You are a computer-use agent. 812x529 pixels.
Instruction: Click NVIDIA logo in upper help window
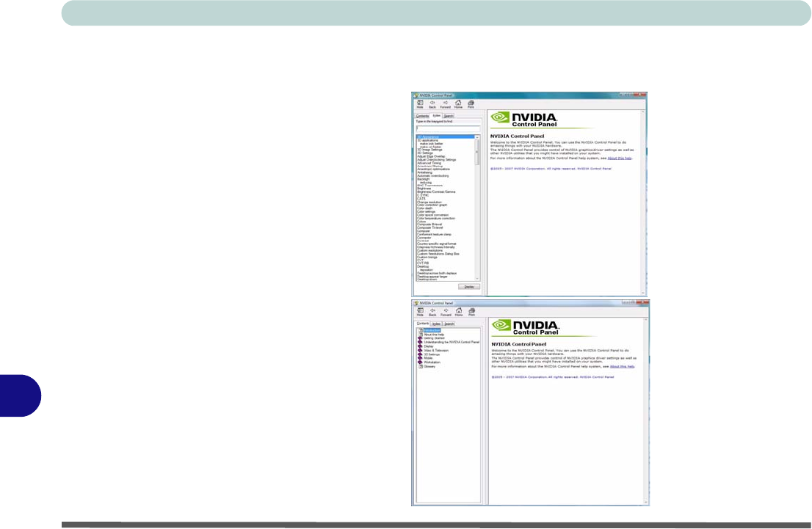(524, 119)
